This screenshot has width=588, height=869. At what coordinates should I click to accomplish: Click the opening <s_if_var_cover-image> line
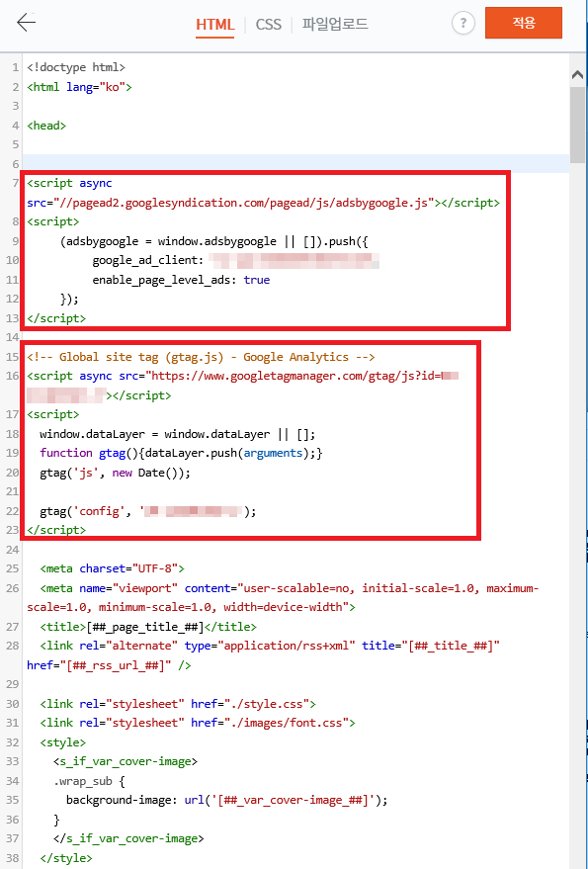pos(126,761)
